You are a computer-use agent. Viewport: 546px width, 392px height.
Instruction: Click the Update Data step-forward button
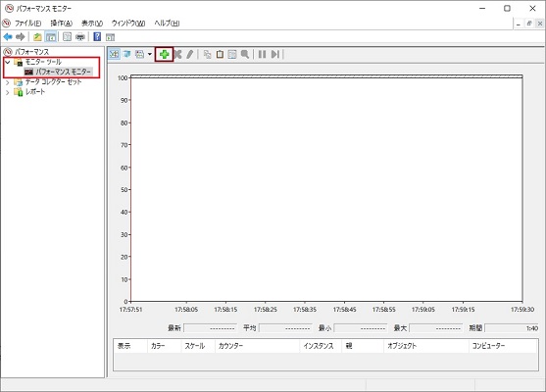[275, 54]
